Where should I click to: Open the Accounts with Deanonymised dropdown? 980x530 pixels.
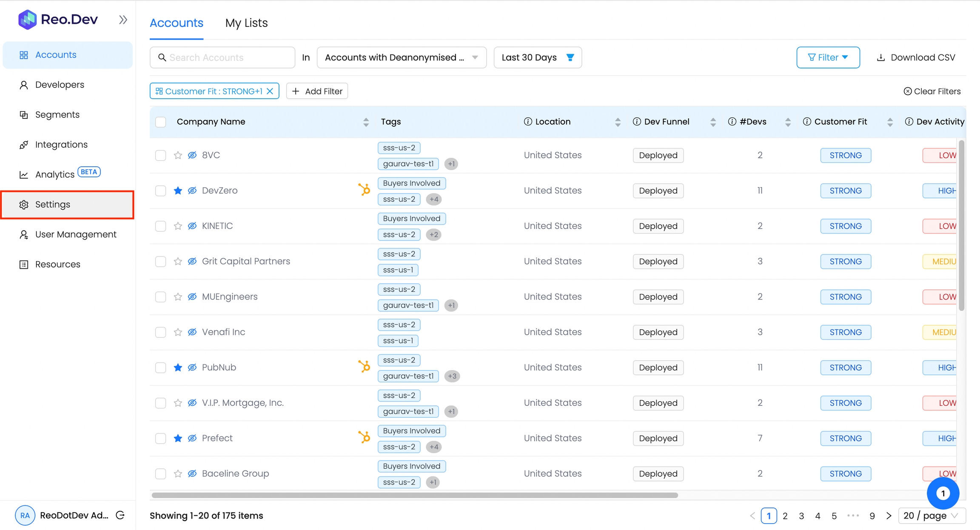[401, 57]
